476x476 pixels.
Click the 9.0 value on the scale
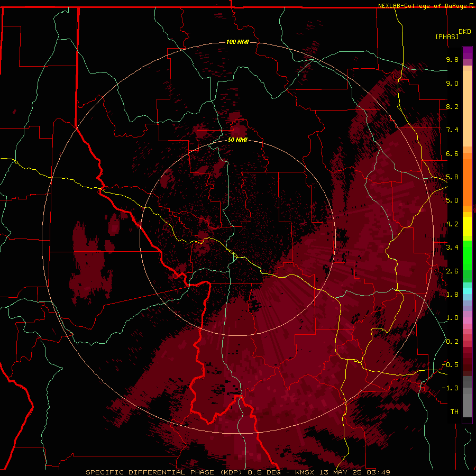point(452,83)
